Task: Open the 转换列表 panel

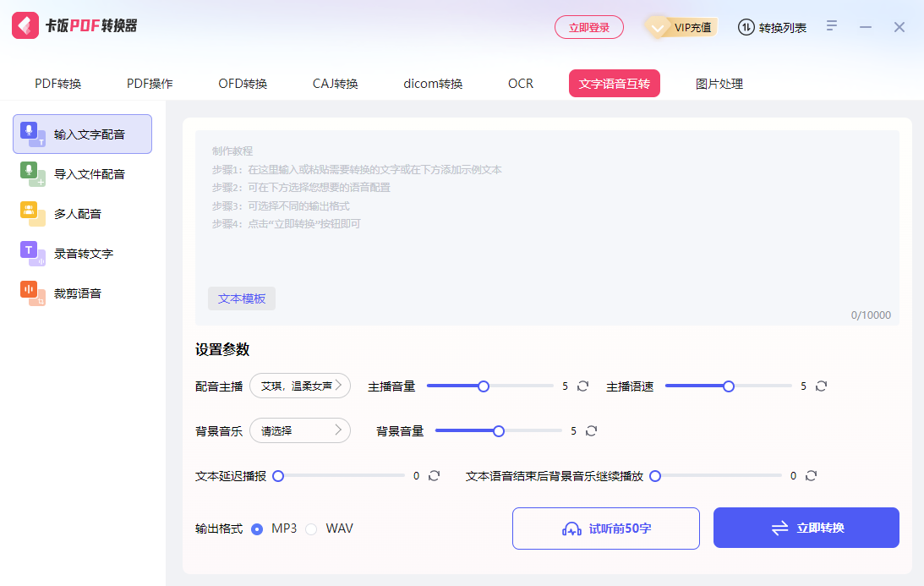Action: (x=772, y=26)
